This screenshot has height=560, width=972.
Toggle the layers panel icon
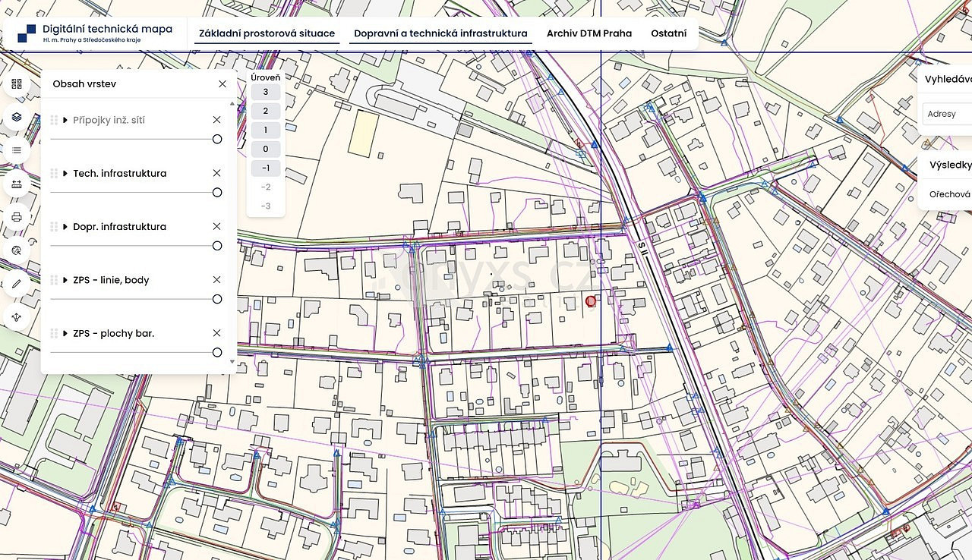17,118
